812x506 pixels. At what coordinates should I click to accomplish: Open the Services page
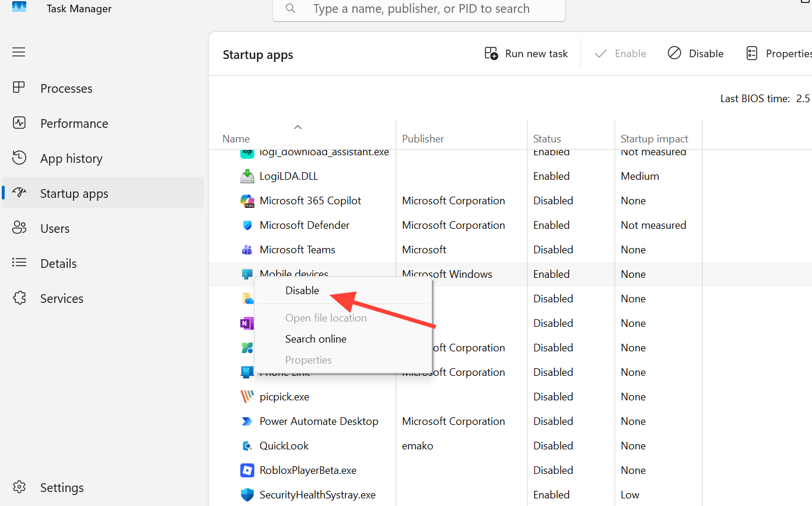(62, 298)
